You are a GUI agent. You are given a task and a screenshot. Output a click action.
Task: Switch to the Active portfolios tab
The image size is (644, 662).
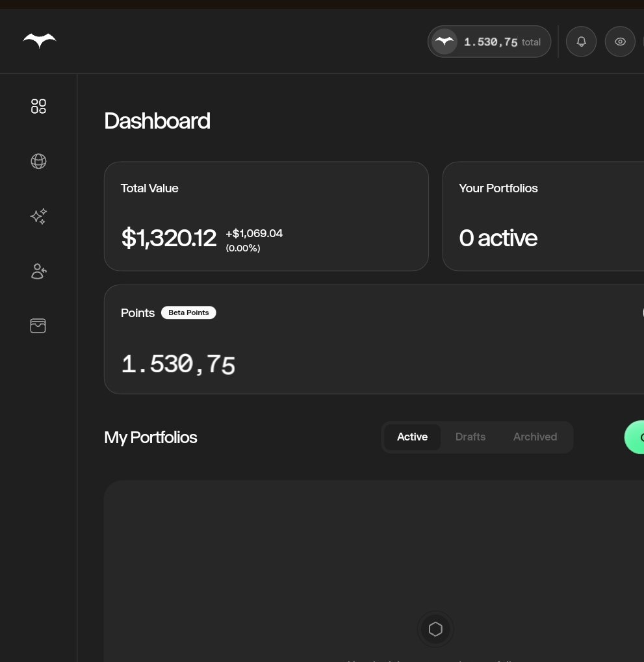(412, 437)
